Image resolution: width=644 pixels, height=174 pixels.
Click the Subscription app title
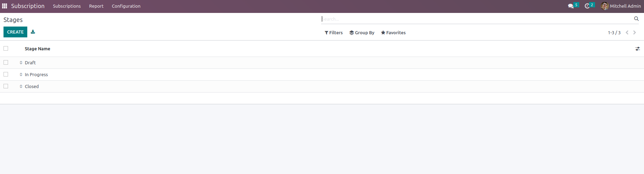point(28,6)
